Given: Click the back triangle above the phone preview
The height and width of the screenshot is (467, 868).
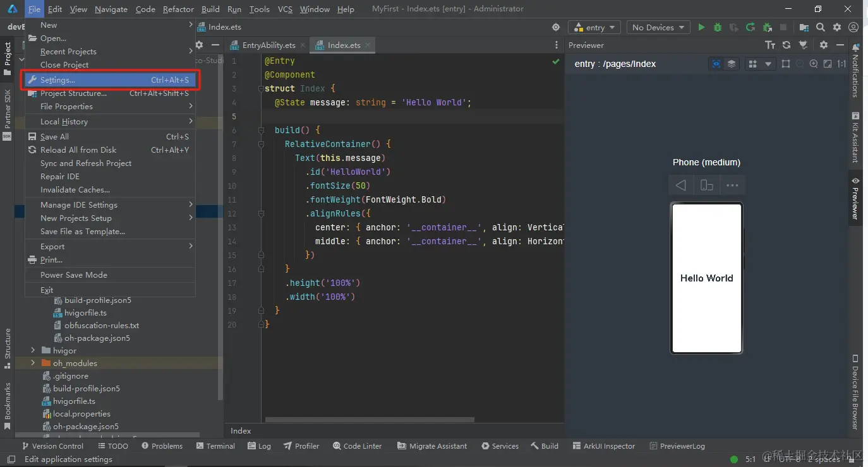Looking at the screenshot, I should pos(681,186).
